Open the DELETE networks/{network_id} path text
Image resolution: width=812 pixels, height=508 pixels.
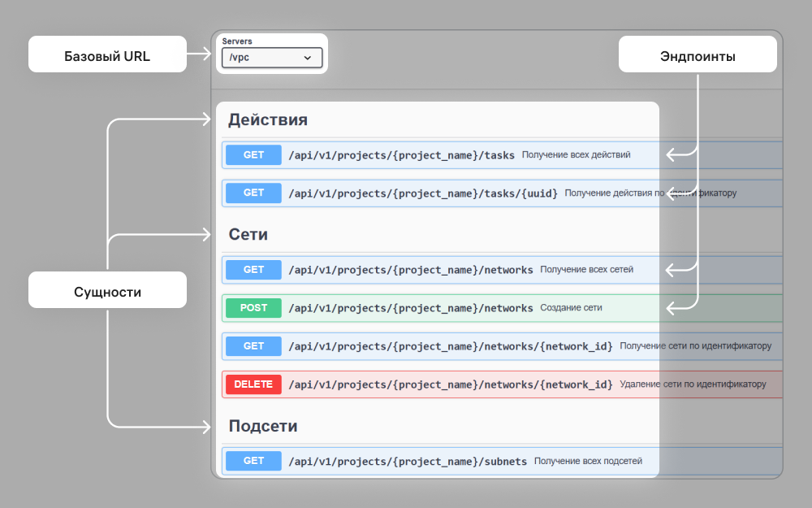click(x=451, y=384)
